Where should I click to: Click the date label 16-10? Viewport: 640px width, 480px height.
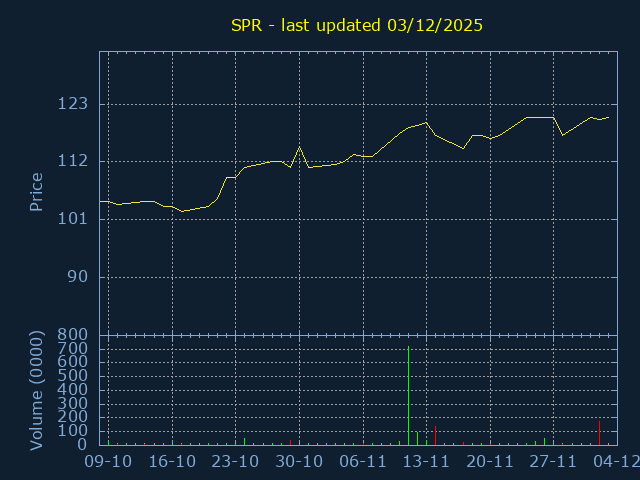point(172,462)
